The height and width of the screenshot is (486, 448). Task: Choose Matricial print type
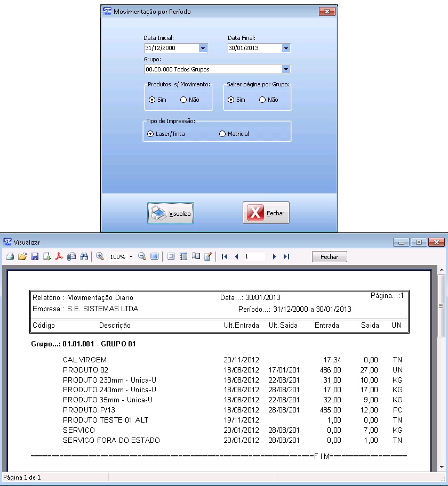[223, 134]
